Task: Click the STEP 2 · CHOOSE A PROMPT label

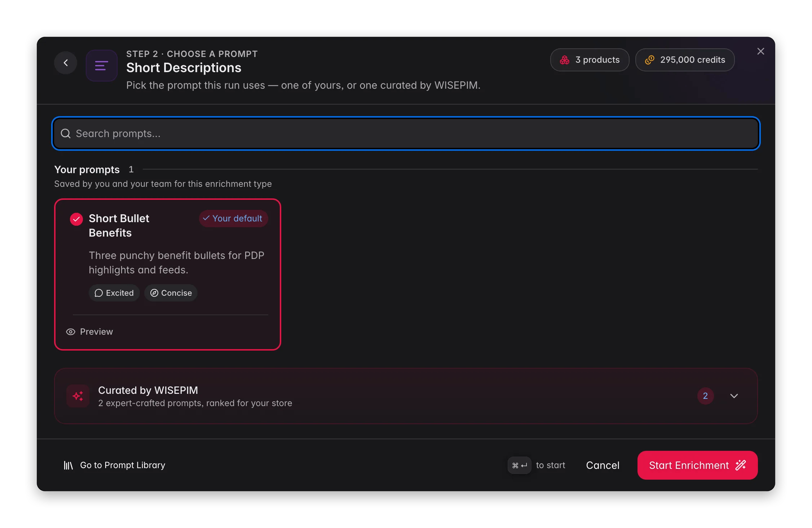Action: pyautogui.click(x=192, y=54)
